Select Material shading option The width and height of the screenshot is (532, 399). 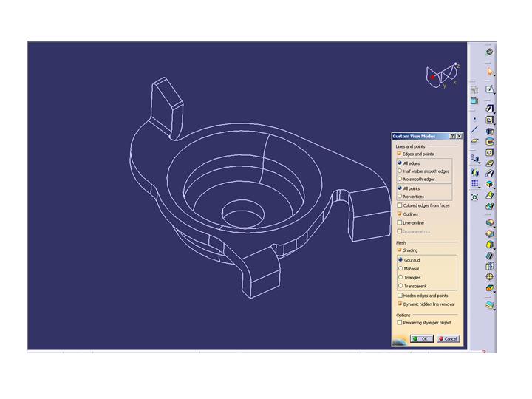[x=400, y=268]
